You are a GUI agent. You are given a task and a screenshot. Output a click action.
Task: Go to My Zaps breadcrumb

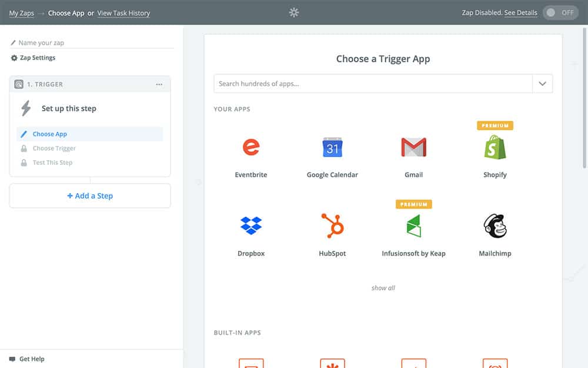pos(21,13)
